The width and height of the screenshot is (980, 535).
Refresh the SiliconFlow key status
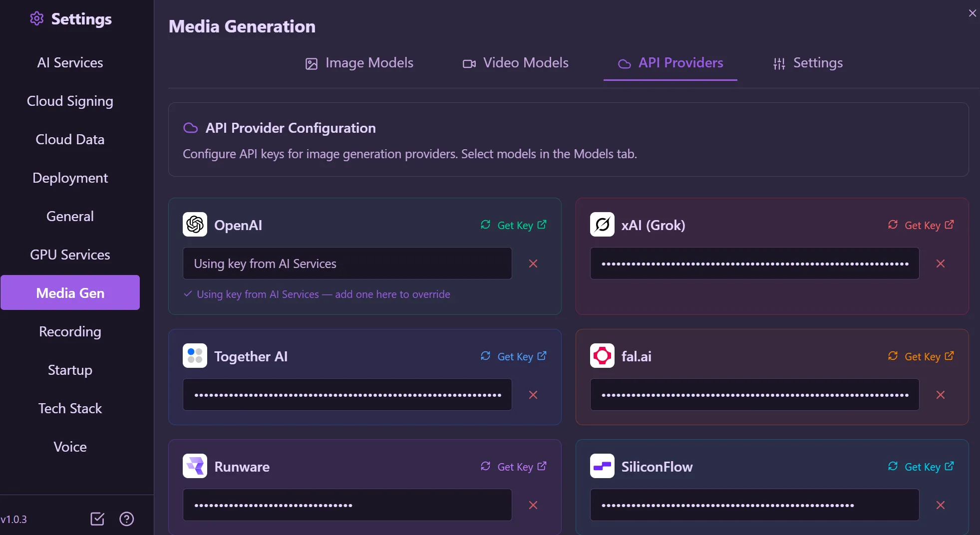893,466
